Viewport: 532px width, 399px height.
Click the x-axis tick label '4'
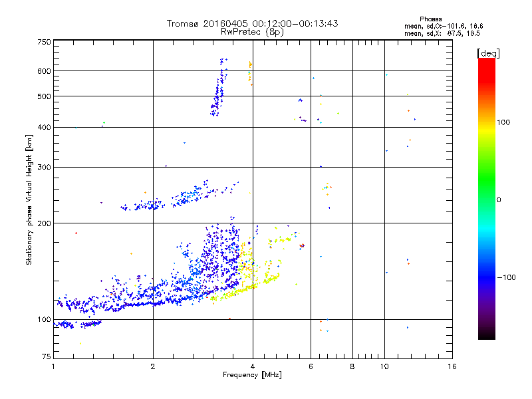click(x=253, y=366)
